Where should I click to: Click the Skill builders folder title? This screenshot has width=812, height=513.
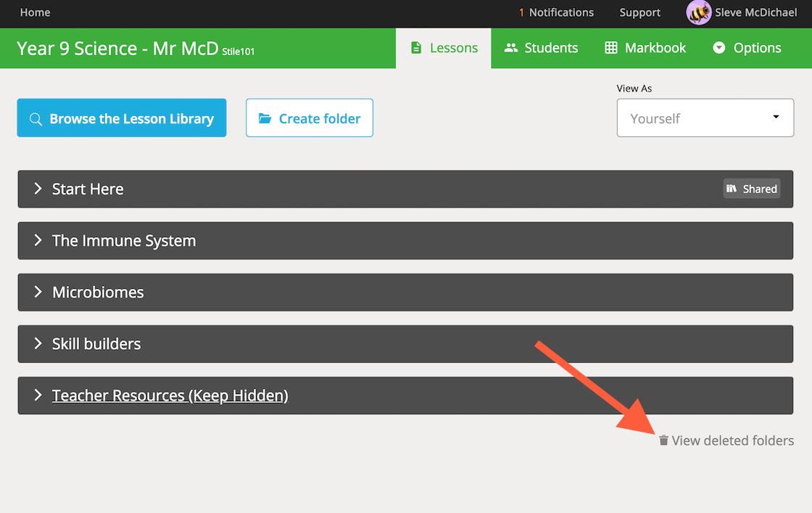96,344
